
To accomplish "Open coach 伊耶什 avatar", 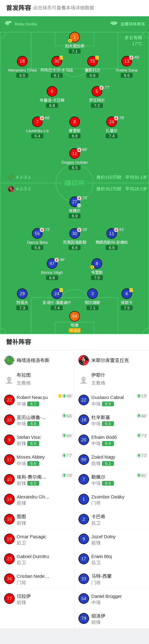I will coord(83,380).
